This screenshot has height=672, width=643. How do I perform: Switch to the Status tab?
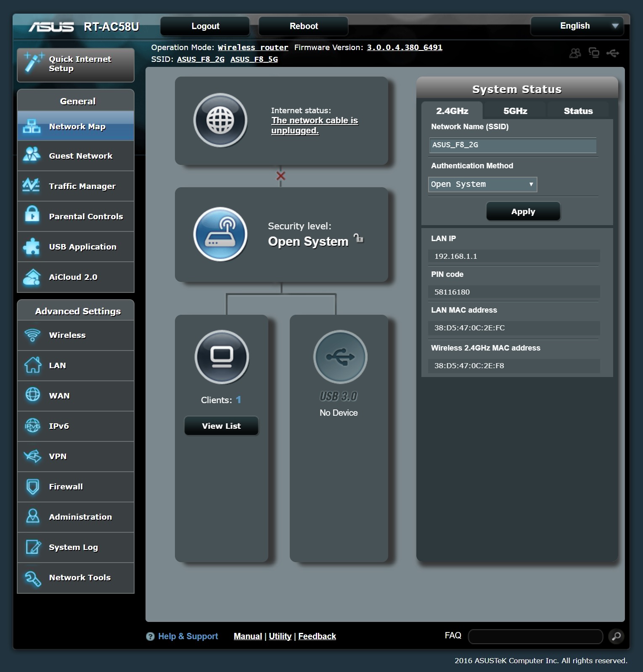[578, 111]
